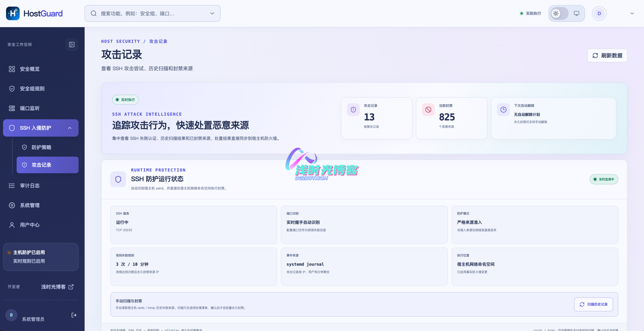Viewport: 644px width, 331px height.
Task: Click the 攻击记录 shield icon in stats card
Action: click(353, 110)
